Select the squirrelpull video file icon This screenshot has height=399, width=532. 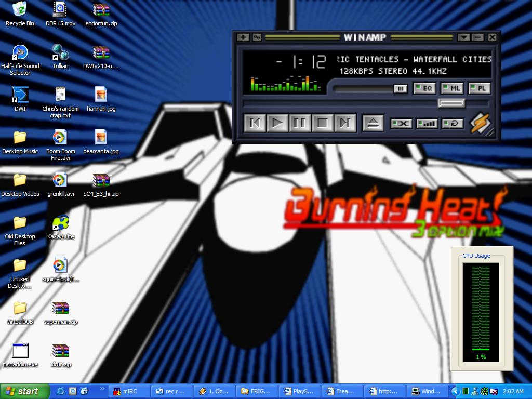click(60, 265)
